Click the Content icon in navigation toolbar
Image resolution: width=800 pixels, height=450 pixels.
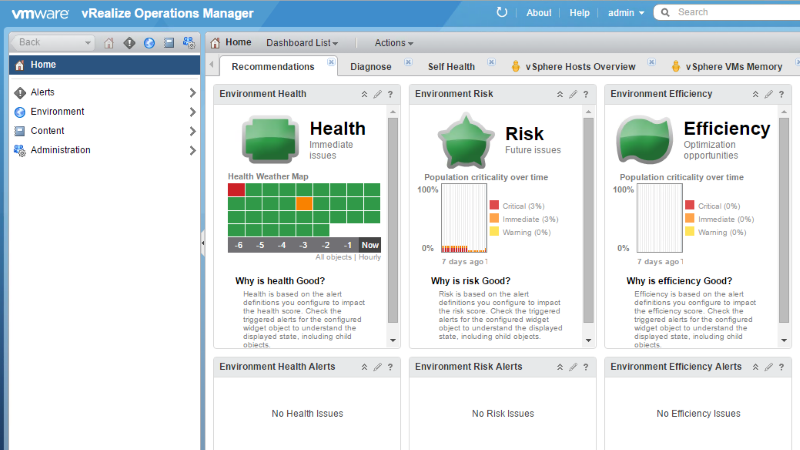pos(169,43)
